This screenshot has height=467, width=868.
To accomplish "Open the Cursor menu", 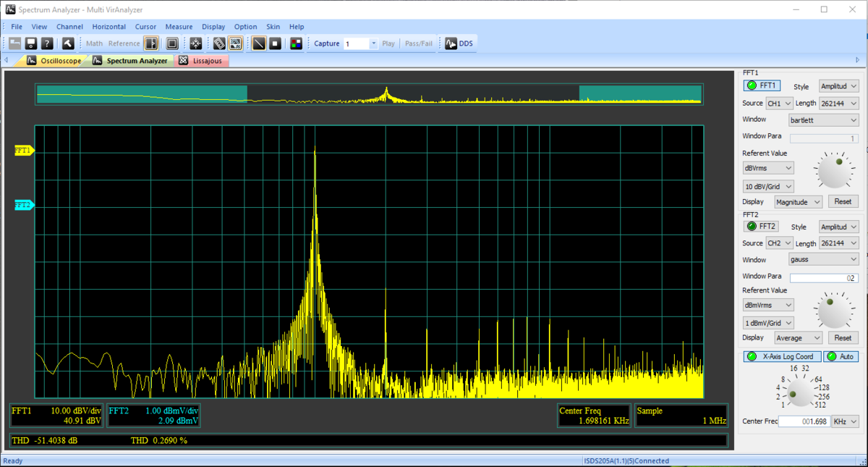I will tap(145, 27).
